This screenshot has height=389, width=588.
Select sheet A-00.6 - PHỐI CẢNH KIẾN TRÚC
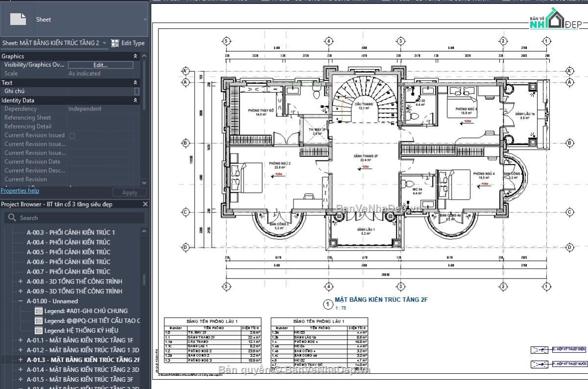click(x=69, y=262)
